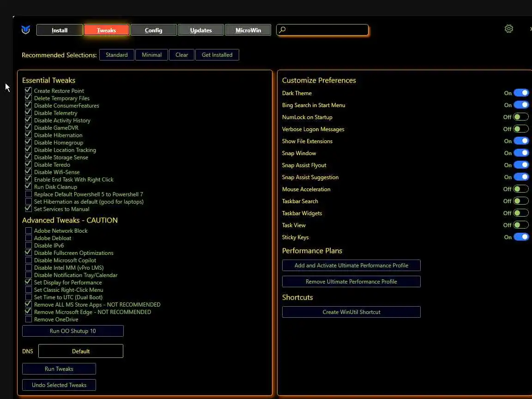Viewport: 532px width, 399px height.
Task: Click Undo Selected Tweaks button
Action: tap(59, 385)
